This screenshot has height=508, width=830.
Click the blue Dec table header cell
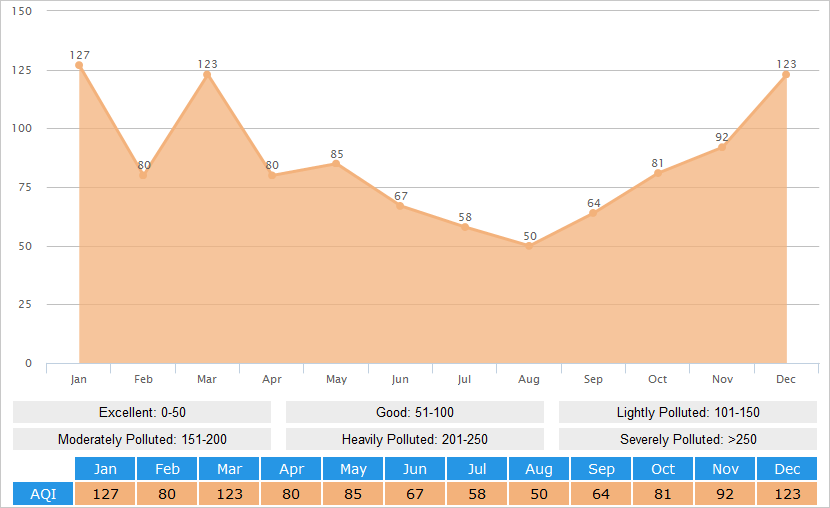pos(787,469)
